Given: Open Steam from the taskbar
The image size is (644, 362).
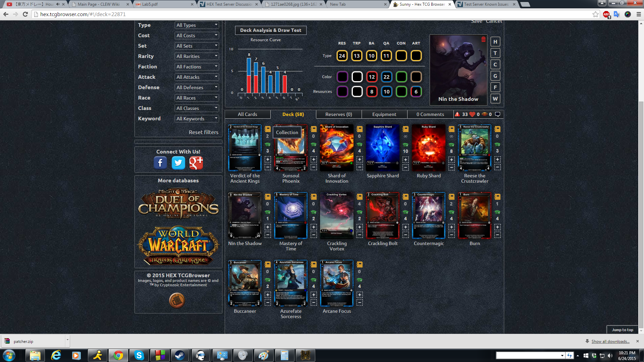Looking at the screenshot, I should pos(180,355).
